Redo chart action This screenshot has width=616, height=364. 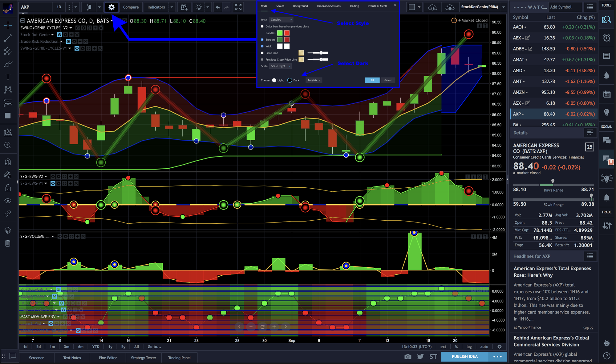pos(227,7)
